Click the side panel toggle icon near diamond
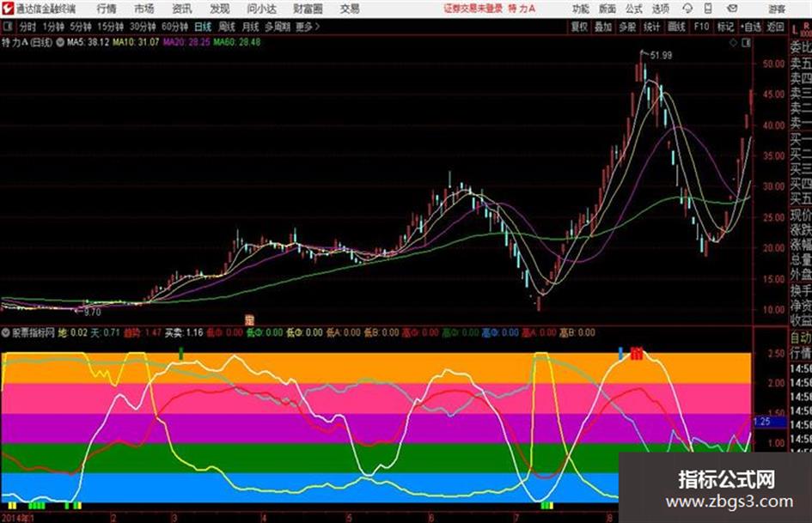 [x=746, y=43]
